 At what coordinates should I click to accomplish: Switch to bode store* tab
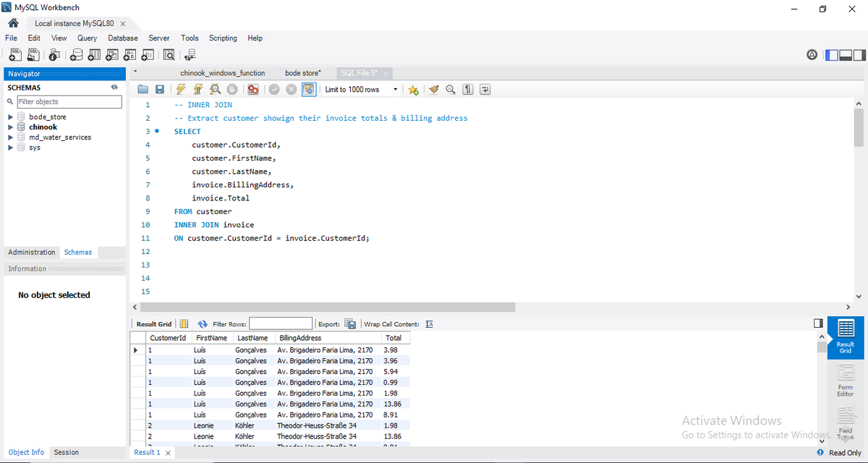point(303,73)
